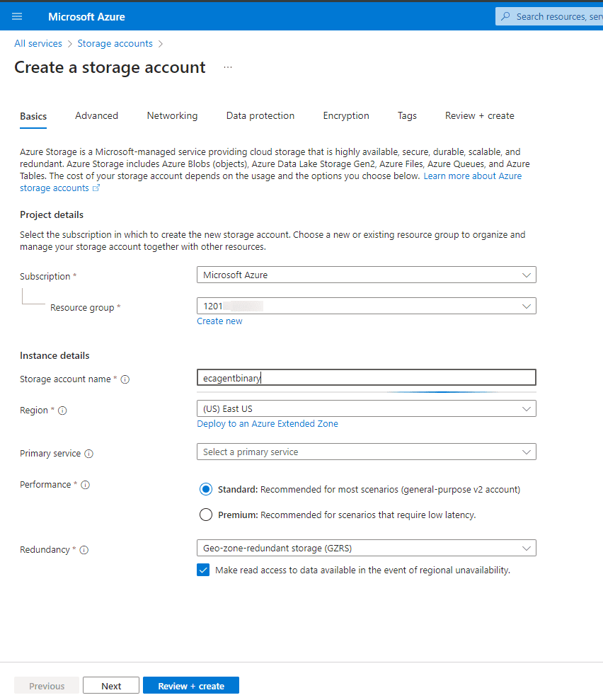Screen dimensions: 603x700
Task: Expand the Subscription dropdown
Action: 366,275
